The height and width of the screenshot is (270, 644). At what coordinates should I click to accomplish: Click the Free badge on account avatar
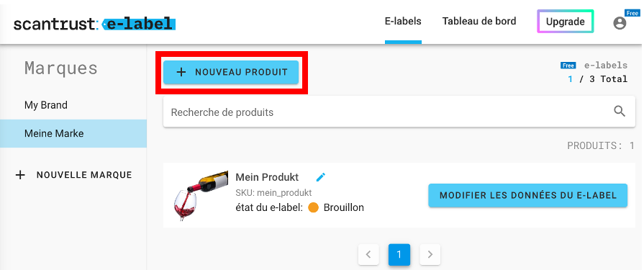[x=632, y=14]
